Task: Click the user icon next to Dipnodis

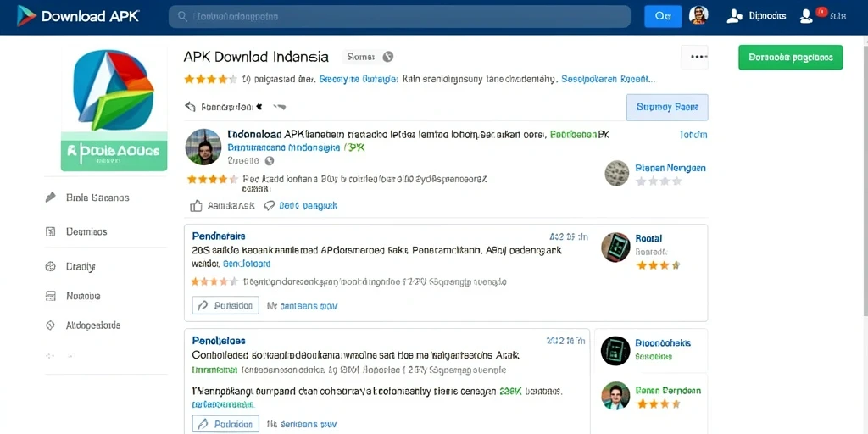Action: [x=734, y=16]
